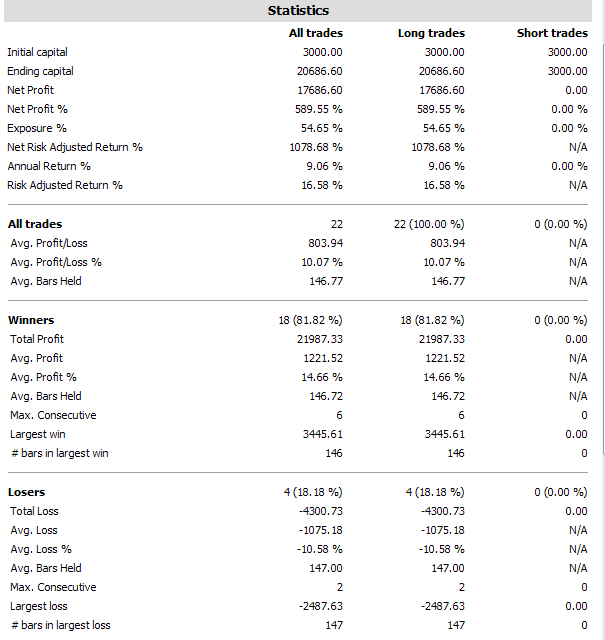Select the Risk Adjusted Return % label
The image size is (605, 640).
coord(65,185)
